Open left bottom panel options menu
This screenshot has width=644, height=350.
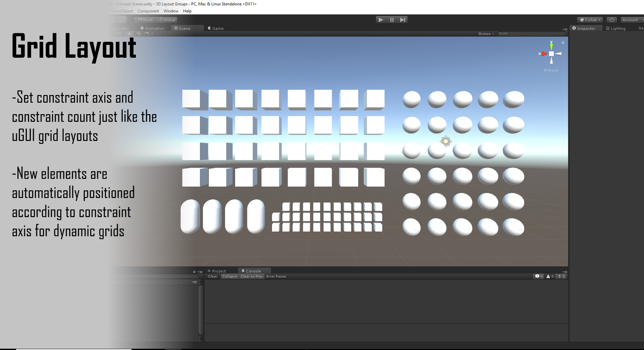(200, 272)
